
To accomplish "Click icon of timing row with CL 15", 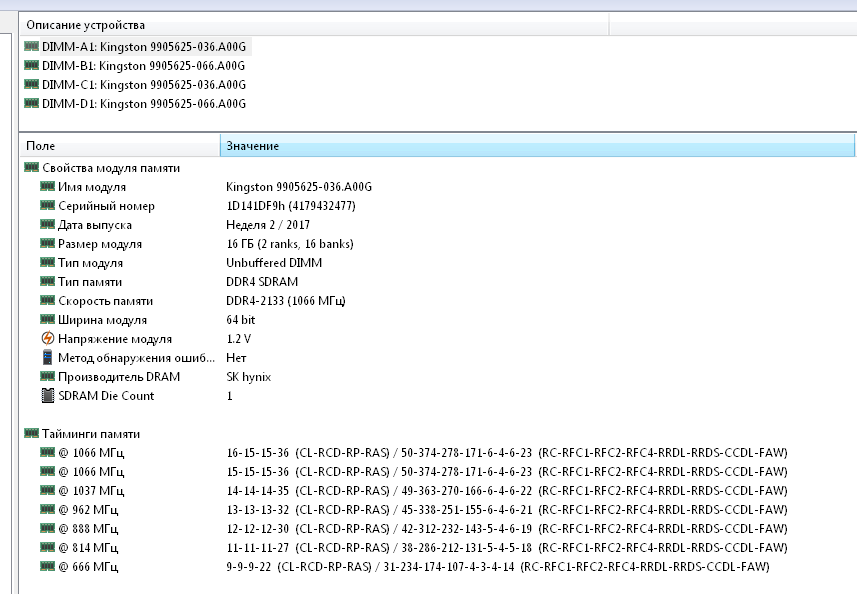I will pyautogui.click(x=48, y=471).
